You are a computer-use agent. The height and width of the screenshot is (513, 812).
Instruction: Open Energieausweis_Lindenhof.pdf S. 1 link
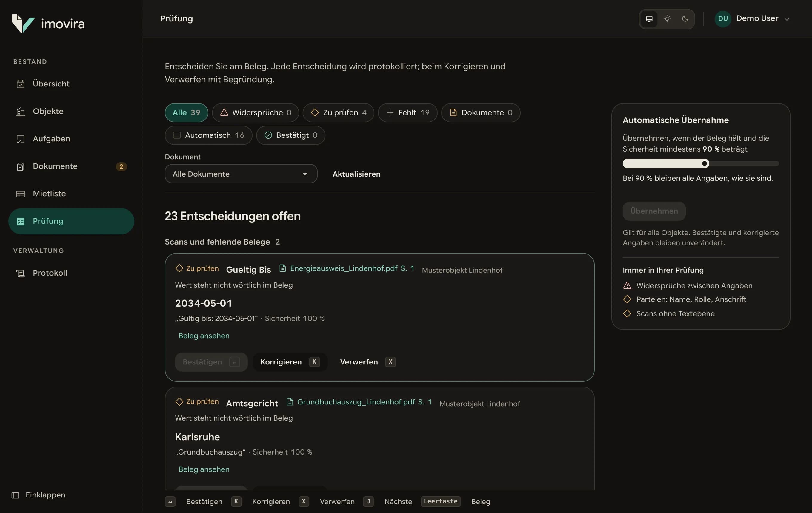coord(347,268)
